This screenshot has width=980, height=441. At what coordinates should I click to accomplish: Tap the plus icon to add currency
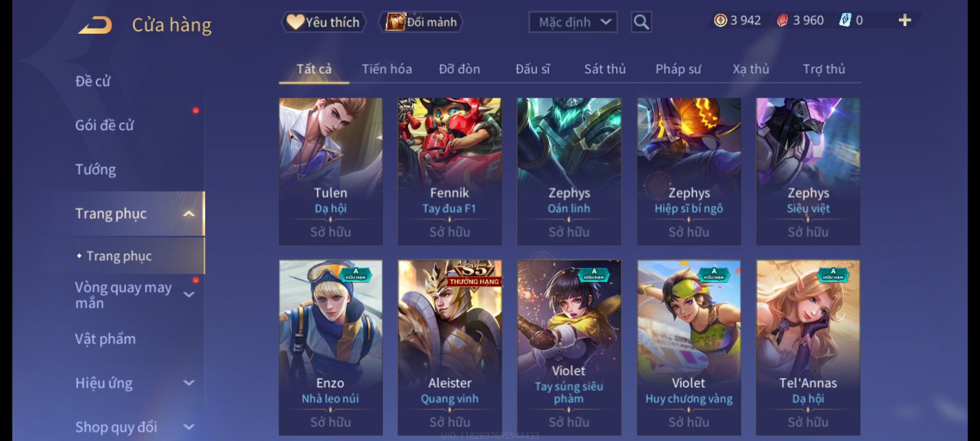click(905, 20)
